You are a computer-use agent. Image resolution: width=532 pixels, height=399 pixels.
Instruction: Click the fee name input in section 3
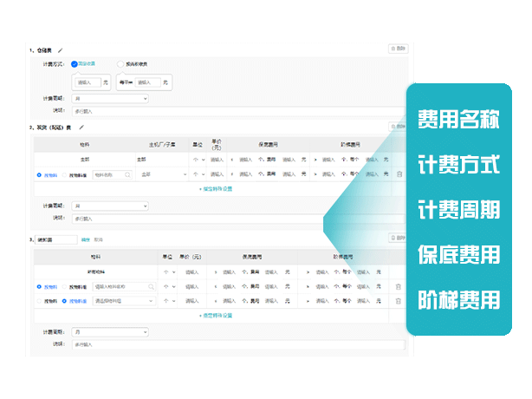click(56, 239)
